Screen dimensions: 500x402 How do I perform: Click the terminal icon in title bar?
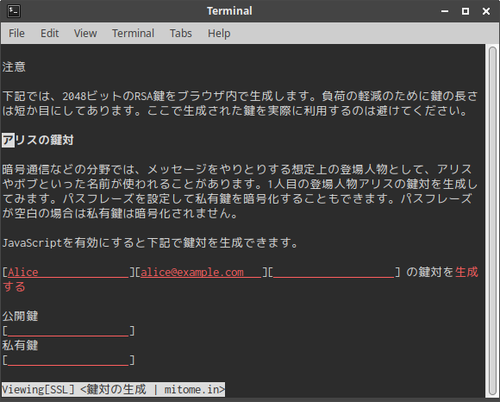click(x=14, y=11)
